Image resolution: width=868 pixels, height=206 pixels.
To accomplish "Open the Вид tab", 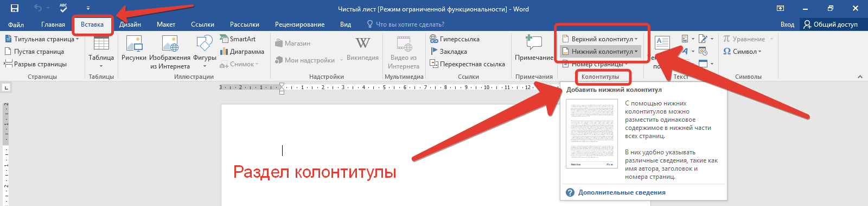I will [346, 24].
